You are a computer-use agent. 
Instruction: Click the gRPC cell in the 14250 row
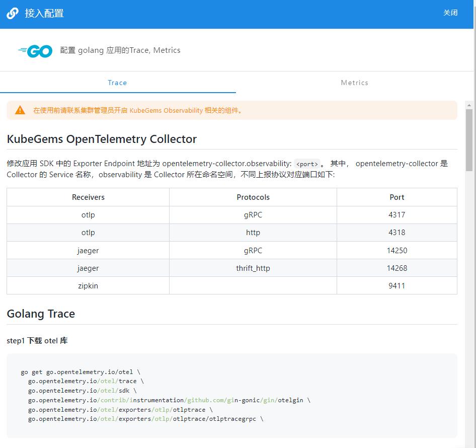(x=253, y=251)
